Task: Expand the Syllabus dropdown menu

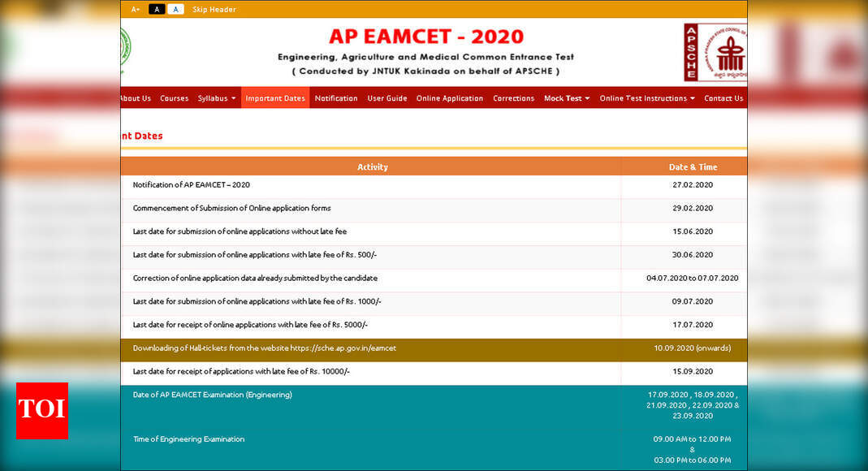Action: click(217, 98)
